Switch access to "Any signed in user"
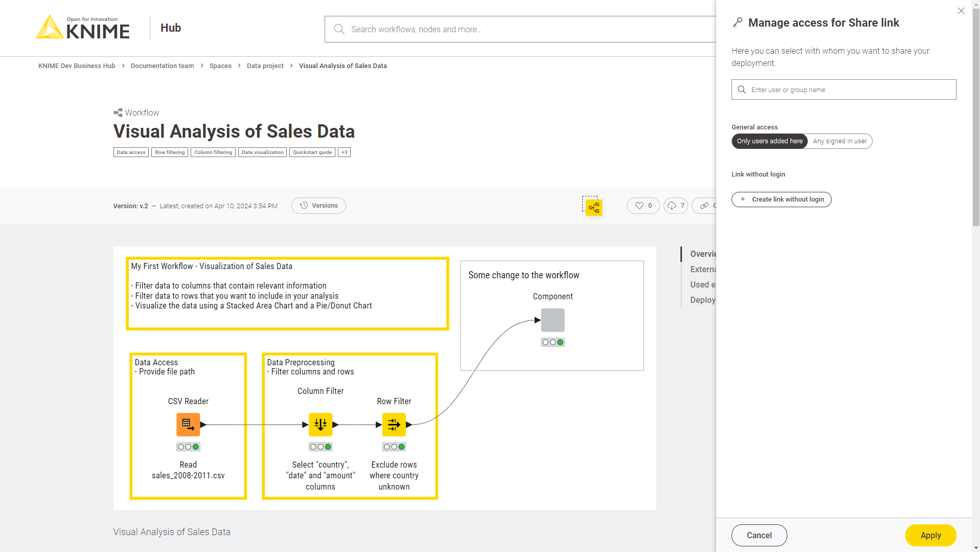 coord(839,141)
